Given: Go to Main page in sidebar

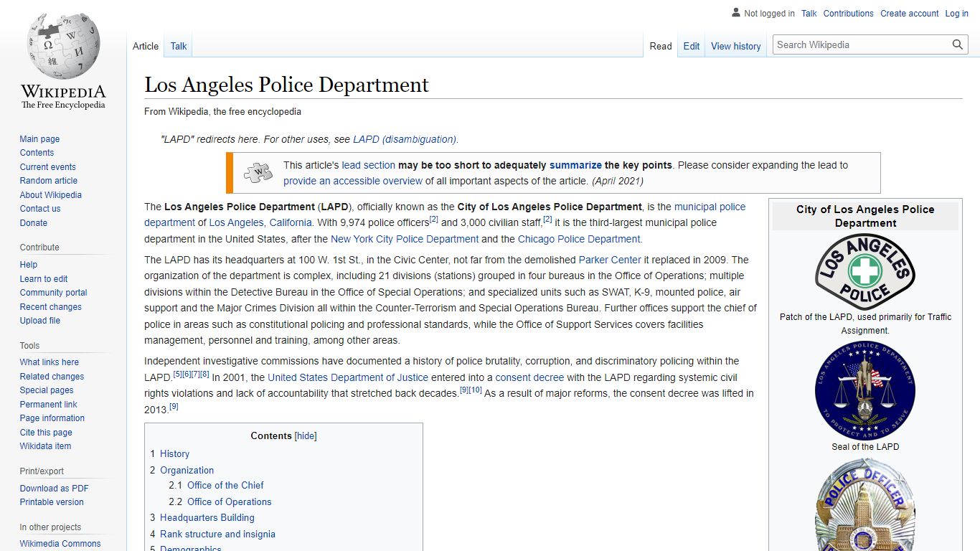Looking at the screenshot, I should click(x=39, y=139).
